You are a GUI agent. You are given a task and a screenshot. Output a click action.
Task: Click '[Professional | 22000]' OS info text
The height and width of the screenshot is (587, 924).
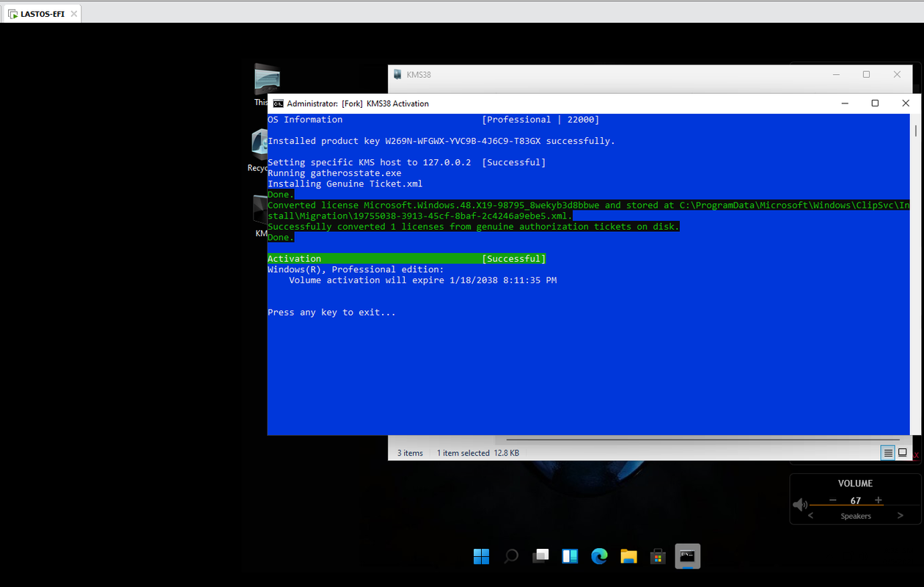540,120
